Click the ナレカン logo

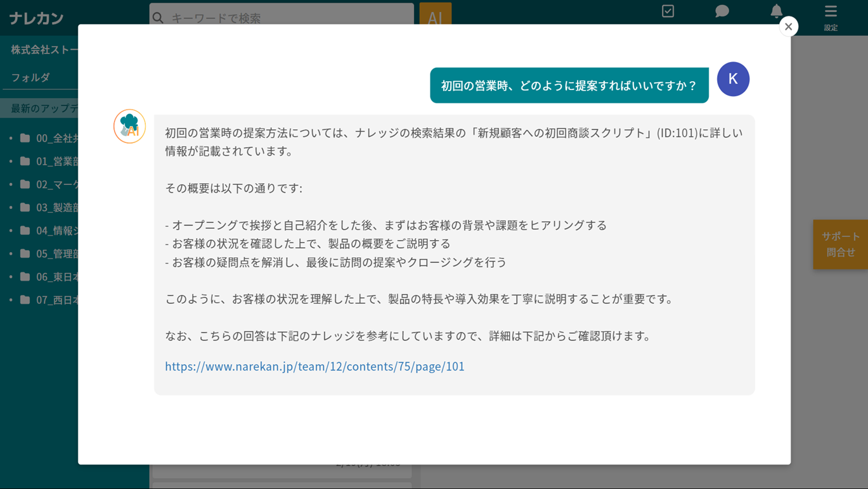pyautogui.click(x=36, y=18)
